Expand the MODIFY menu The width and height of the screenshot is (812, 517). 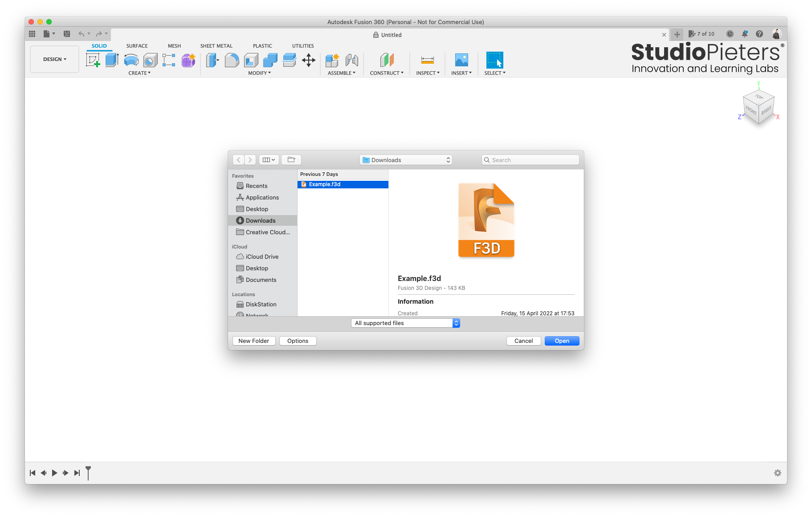tap(259, 73)
